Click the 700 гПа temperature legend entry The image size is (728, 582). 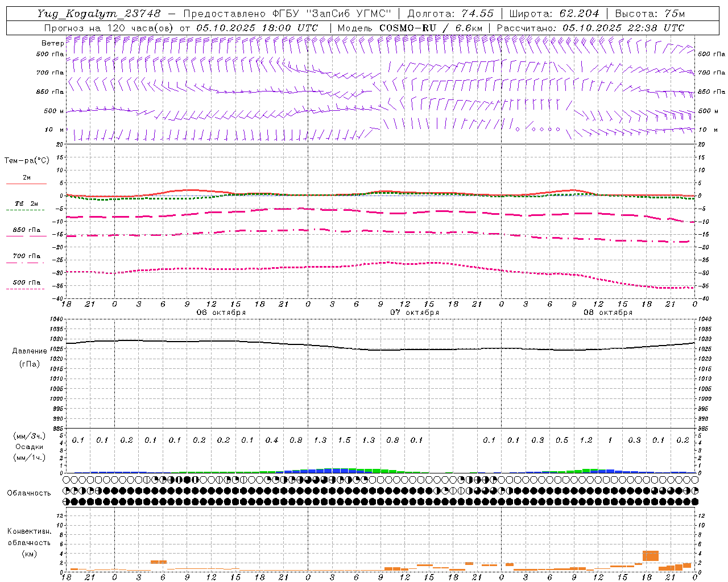coord(27,256)
